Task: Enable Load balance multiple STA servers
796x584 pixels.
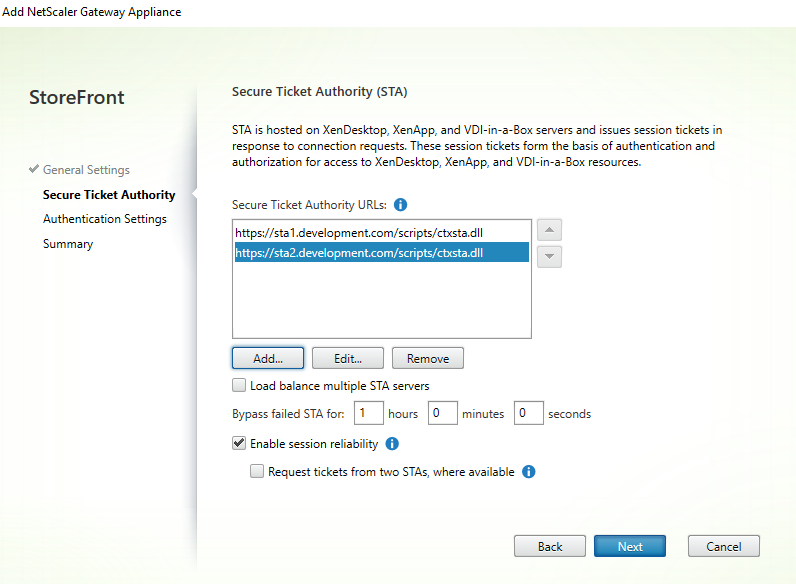Action: 239,385
